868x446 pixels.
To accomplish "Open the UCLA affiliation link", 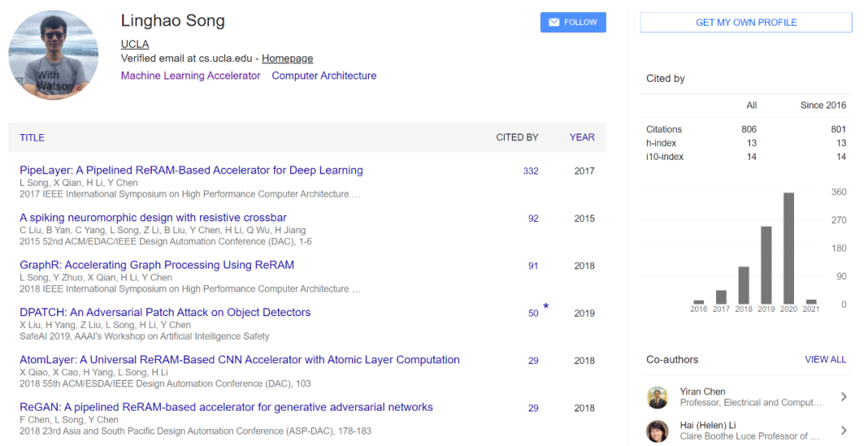I will [x=135, y=44].
